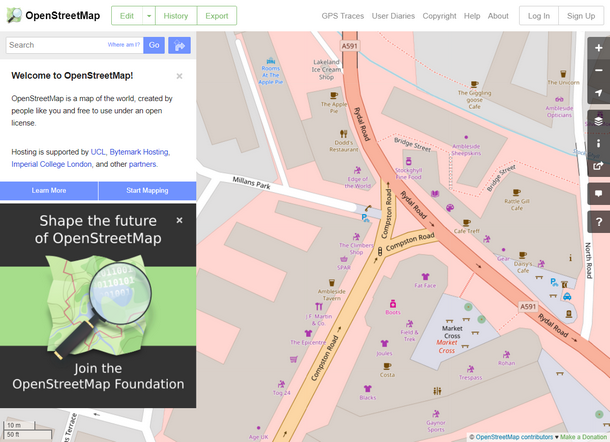Click the Log In button

coord(539,16)
